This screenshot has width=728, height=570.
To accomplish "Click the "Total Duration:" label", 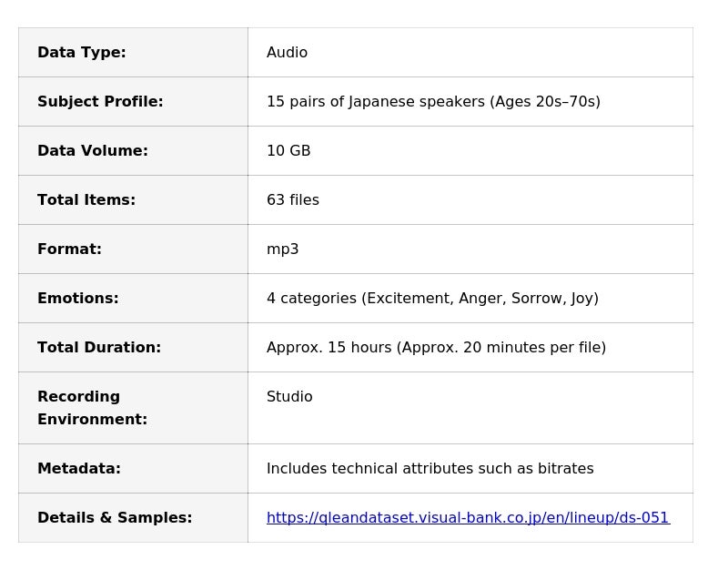I will pyautogui.click(x=99, y=348).
